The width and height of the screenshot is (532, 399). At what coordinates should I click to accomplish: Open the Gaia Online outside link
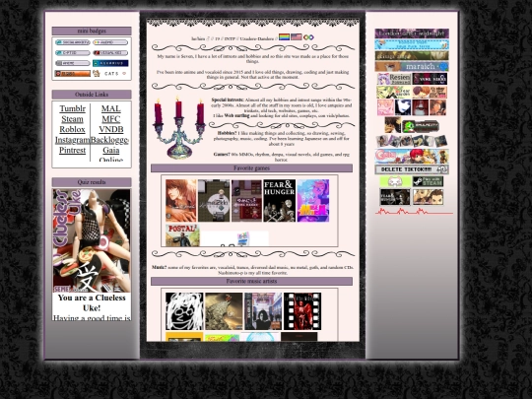[x=111, y=155]
